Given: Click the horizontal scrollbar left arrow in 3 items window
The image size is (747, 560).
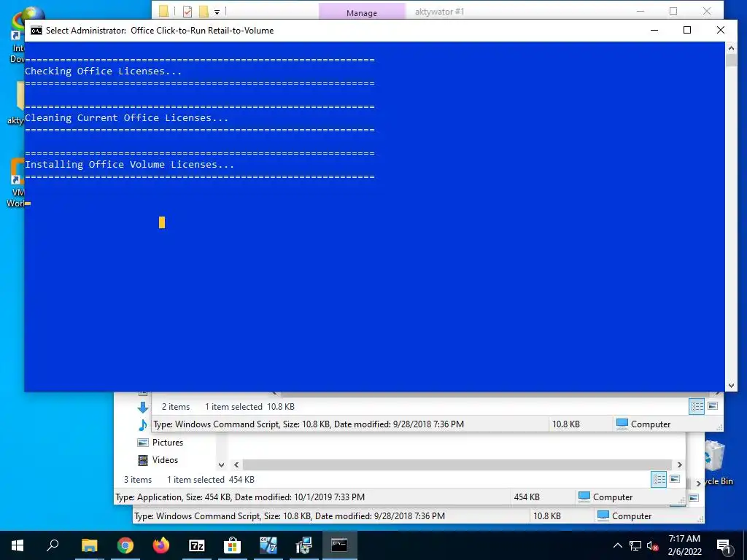Looking at the screenshot, I should [x=236, y=464].
